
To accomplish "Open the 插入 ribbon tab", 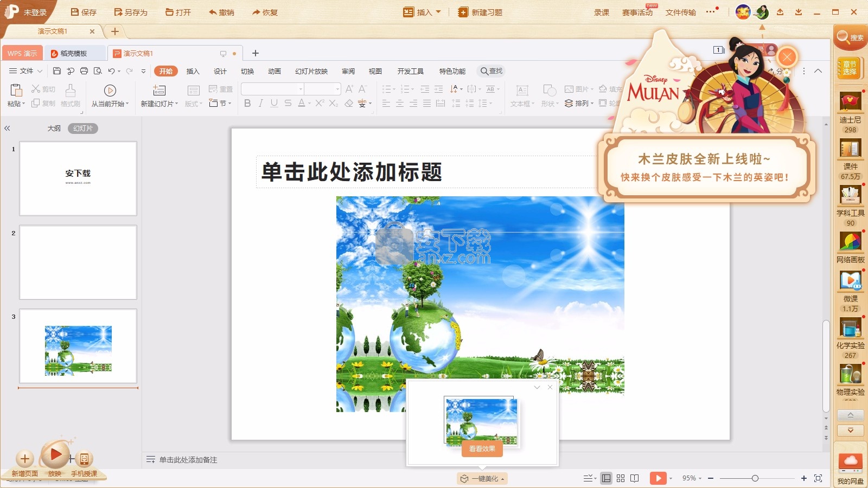I will point(193,71).
